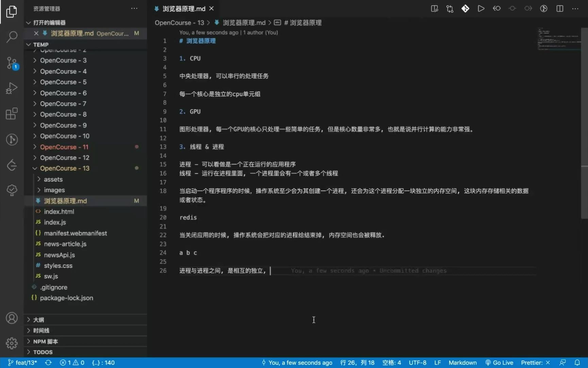Click 空格: 4 indentation setting

coord(391,363)
